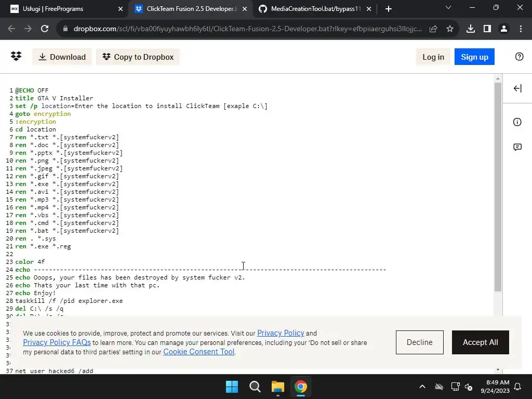The width and height of the screenshot is (532, 399).
Task: Share this page icon in address bar
Action: point(433,29)
